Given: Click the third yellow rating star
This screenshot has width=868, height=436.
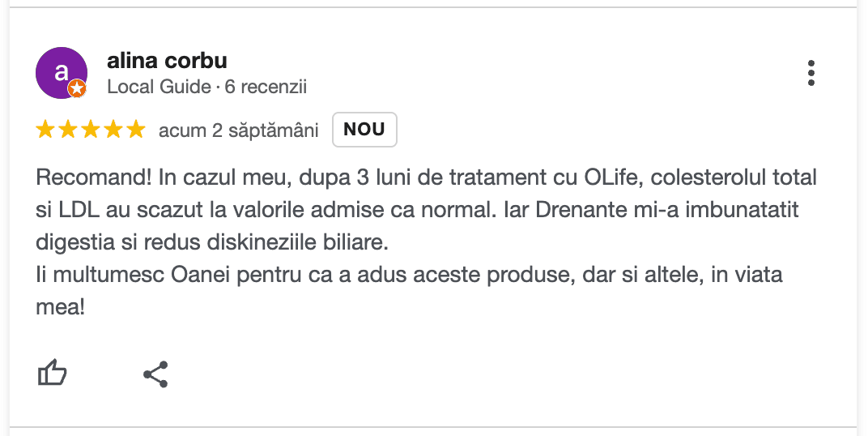Looking at the screenshot, I should [x=91, y=130].
